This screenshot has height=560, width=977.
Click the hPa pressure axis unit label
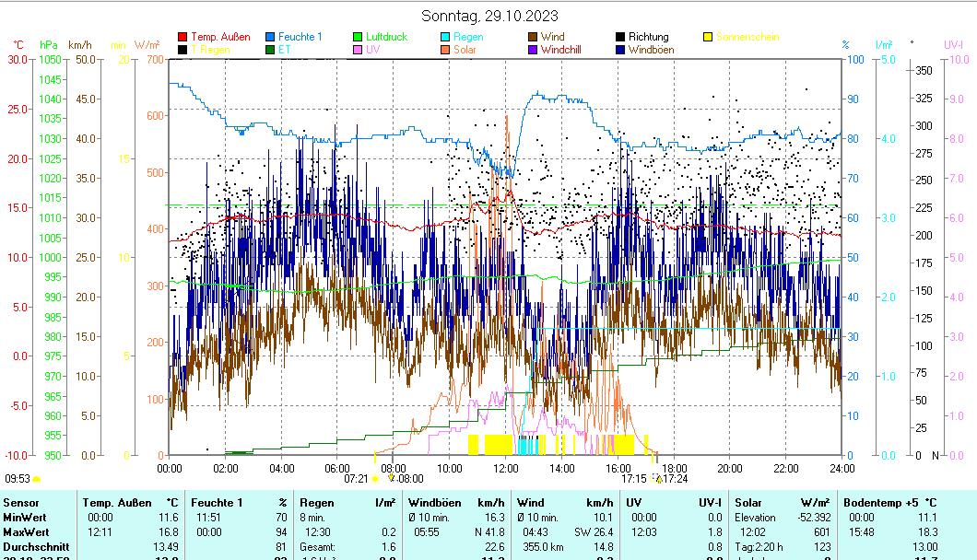tap(48, 45)
